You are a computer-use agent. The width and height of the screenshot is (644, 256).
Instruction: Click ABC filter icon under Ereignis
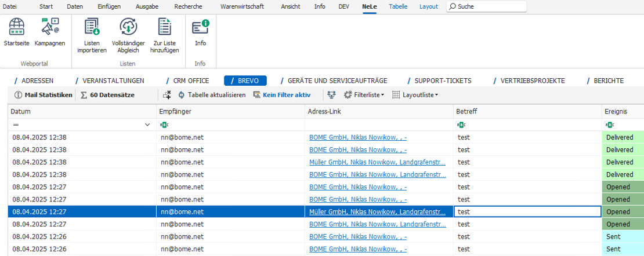pyautogui.click(x=610, y=125)
